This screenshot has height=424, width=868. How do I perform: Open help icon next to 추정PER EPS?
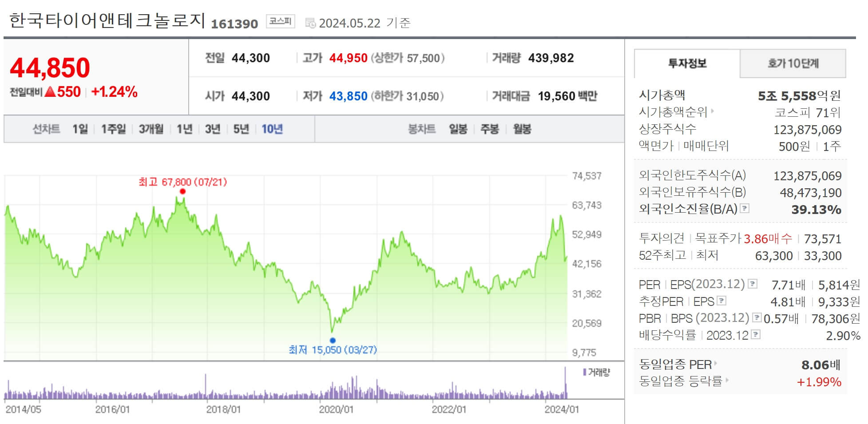tap(721, 301)
